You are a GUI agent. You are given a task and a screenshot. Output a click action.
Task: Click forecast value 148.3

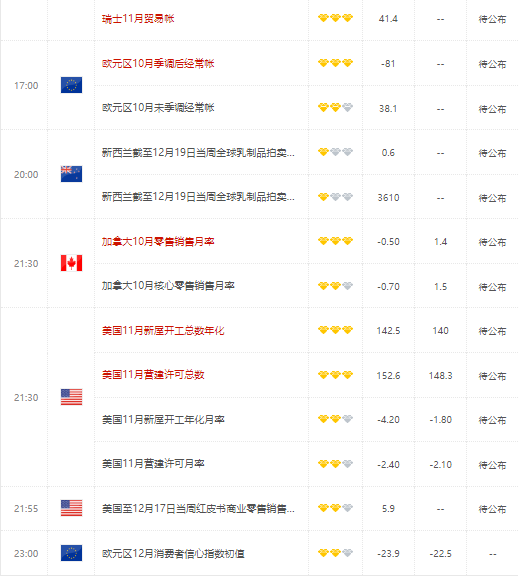pos(440,376)
